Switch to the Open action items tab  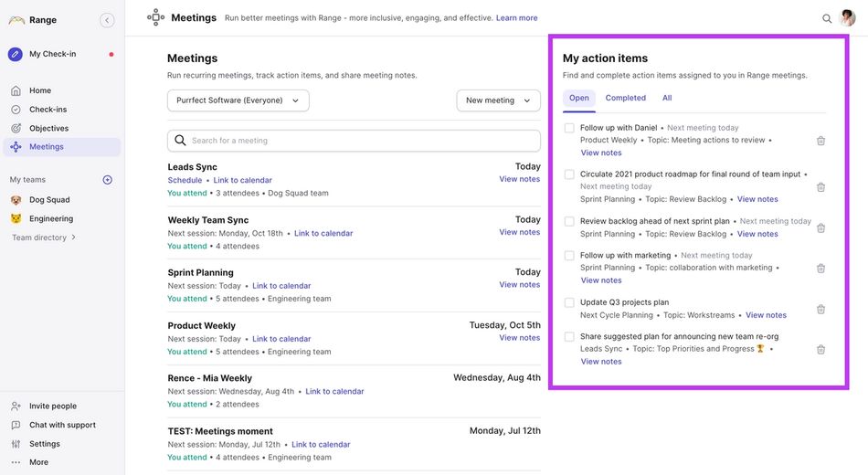[x=579, y=98]
